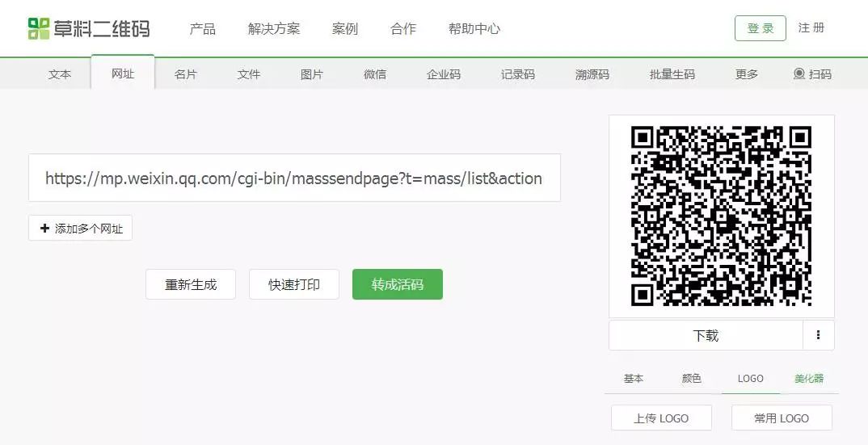The height and width of the screenshot is (445, 868).
Task: Click the 登录 button
Action: [760, 28]
